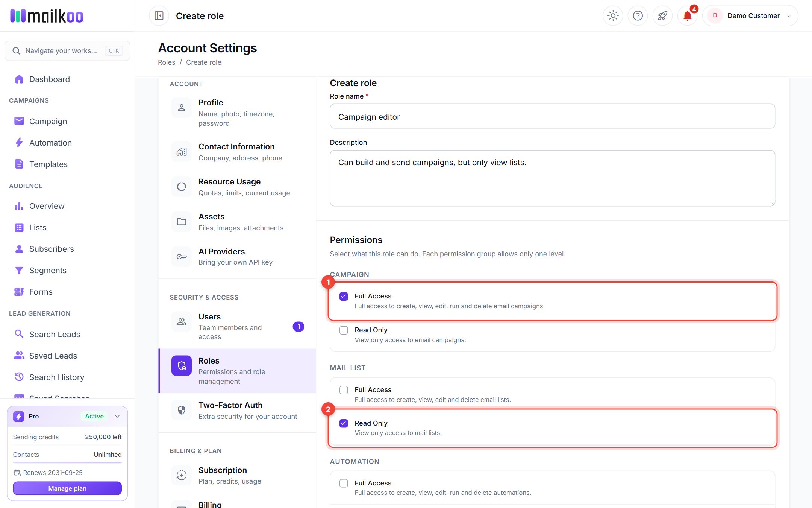Open Contact Information settings
Screen dimensions: 812x508
237,152
